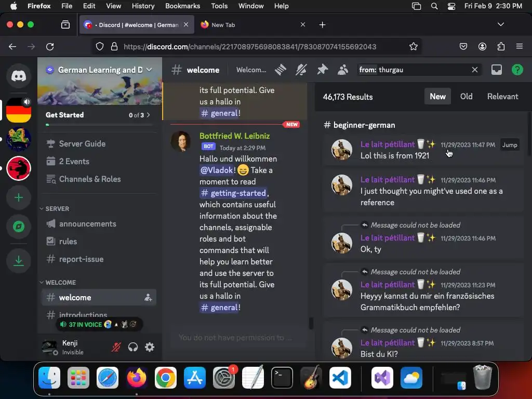532x399 pixels.
Task: Open the green dragon server icon
Action: (19, 139)
